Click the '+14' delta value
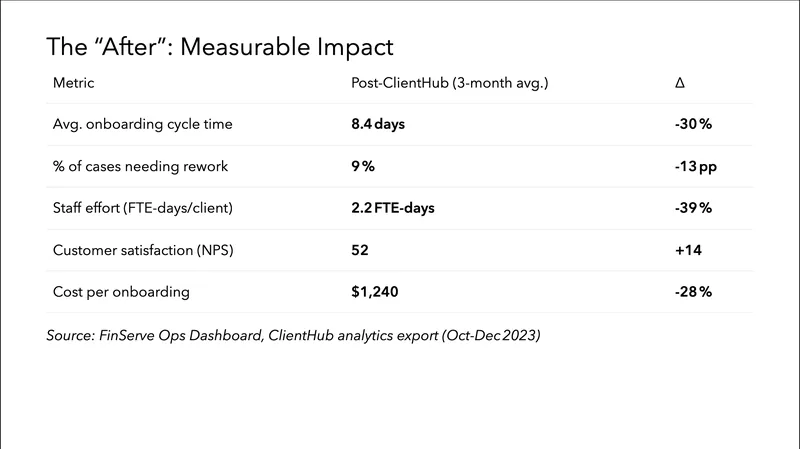This screenshot has width=800, height=449. pos(689,250)
